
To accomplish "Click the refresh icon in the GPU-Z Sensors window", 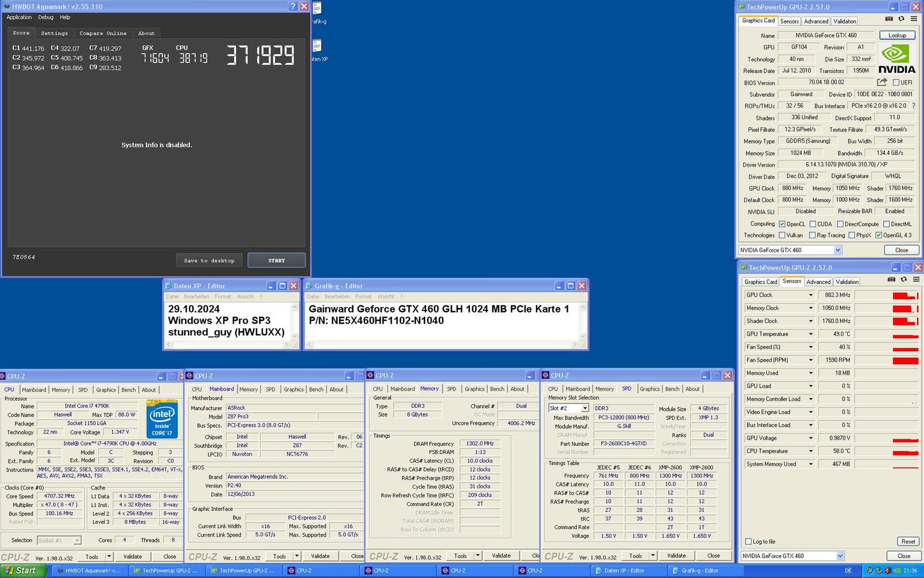I will coord(904,279).
